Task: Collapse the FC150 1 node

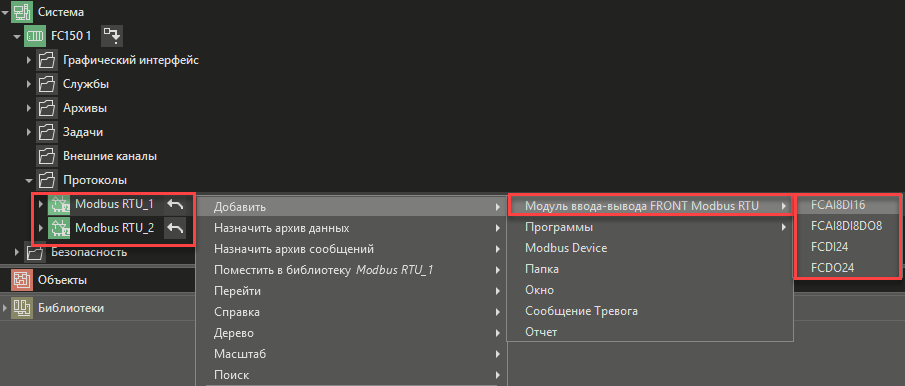Action: [17, 36]
